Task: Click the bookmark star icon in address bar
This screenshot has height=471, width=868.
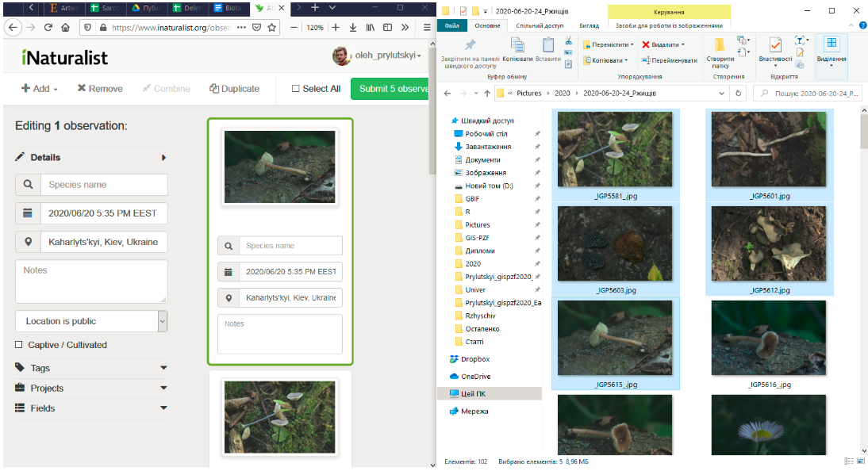Action: (x=272, y=27)
